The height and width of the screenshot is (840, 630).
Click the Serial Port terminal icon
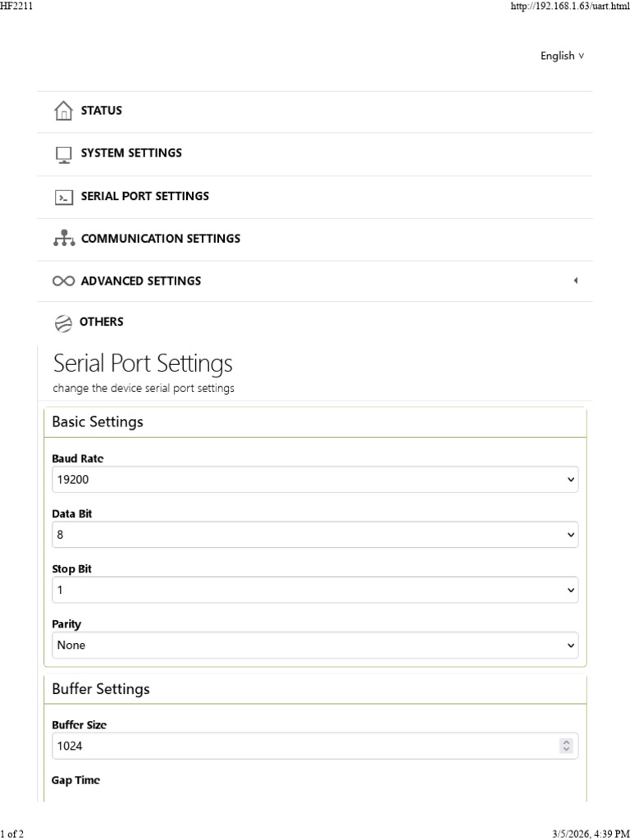coord(64,198)
